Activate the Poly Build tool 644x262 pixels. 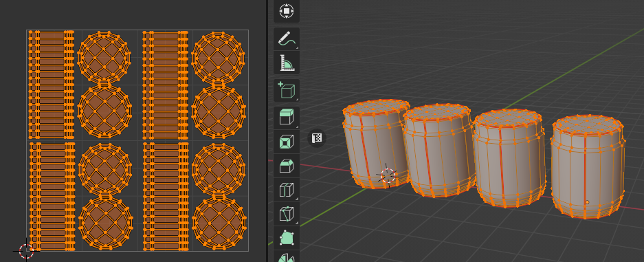pos(287,237)
